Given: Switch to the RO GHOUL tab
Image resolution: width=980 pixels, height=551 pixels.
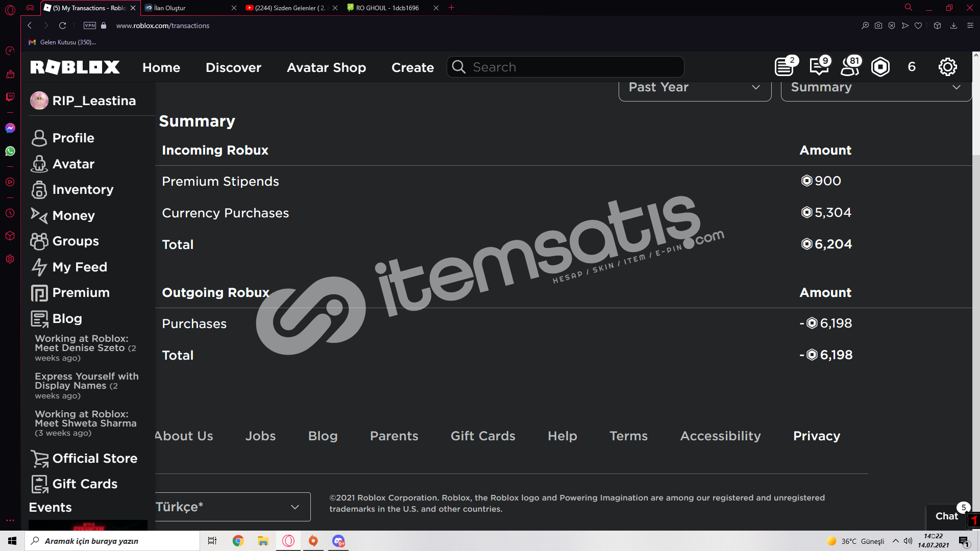Looking at the screenshot, I should tap(392, 8).
